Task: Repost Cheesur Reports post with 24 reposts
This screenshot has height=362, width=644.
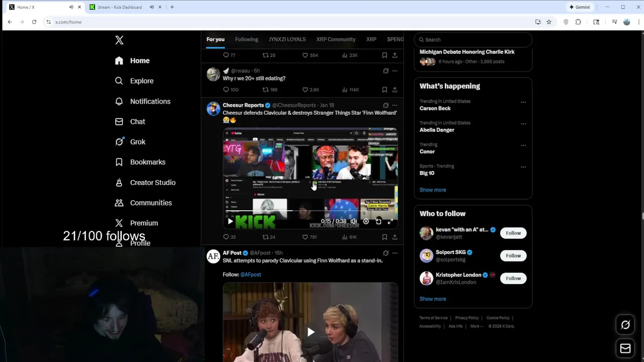Action: 269,237
